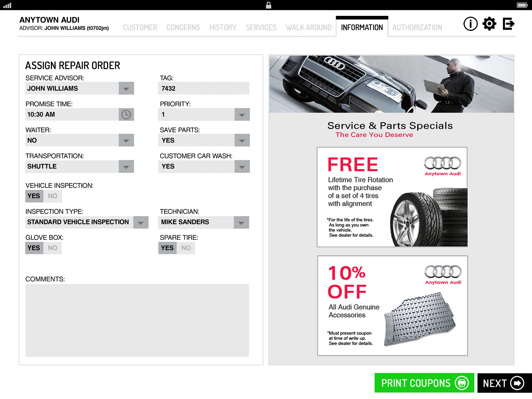This screenshot has height=399, width=532.
Task: Click 'The Care You Deserve' tagline
Action: point(374,135)
